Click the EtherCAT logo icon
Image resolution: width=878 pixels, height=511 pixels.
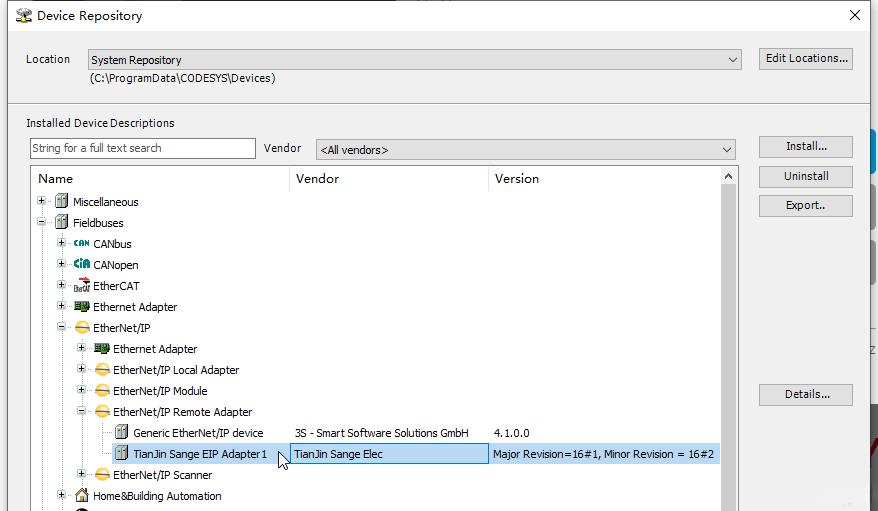point(82,285)
